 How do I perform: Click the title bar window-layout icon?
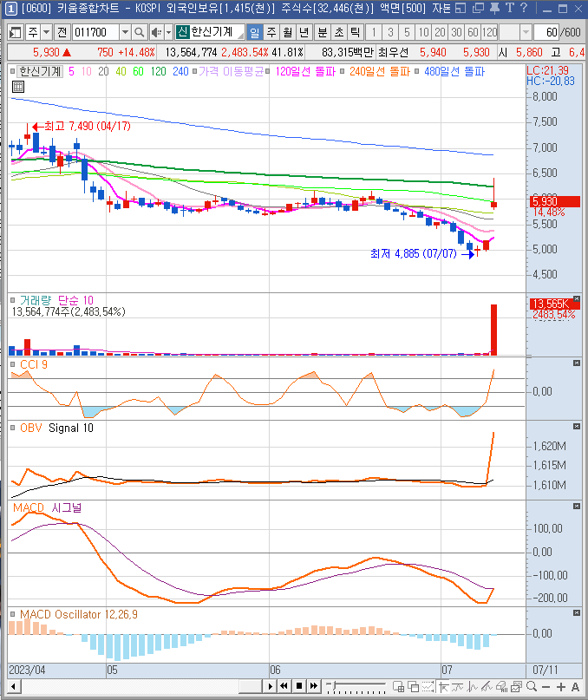(x=461, y=8)
